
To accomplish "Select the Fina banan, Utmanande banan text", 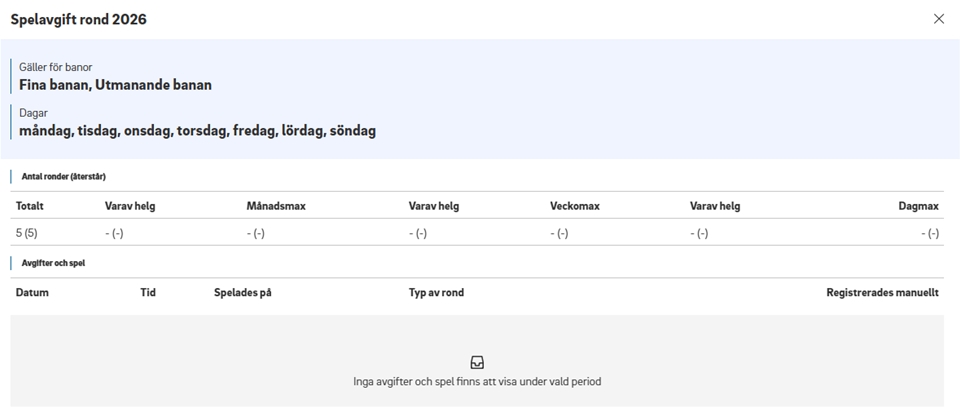I will 115,85.
